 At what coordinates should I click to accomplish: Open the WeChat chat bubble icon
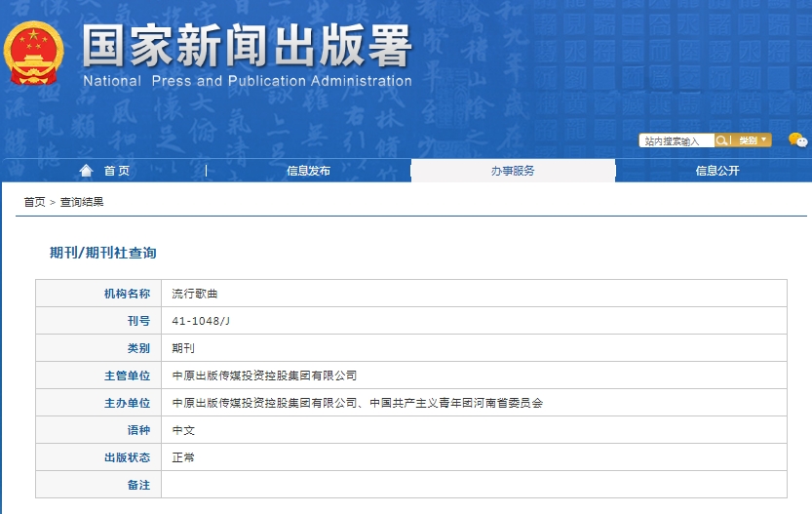click(x=797, y=140)
